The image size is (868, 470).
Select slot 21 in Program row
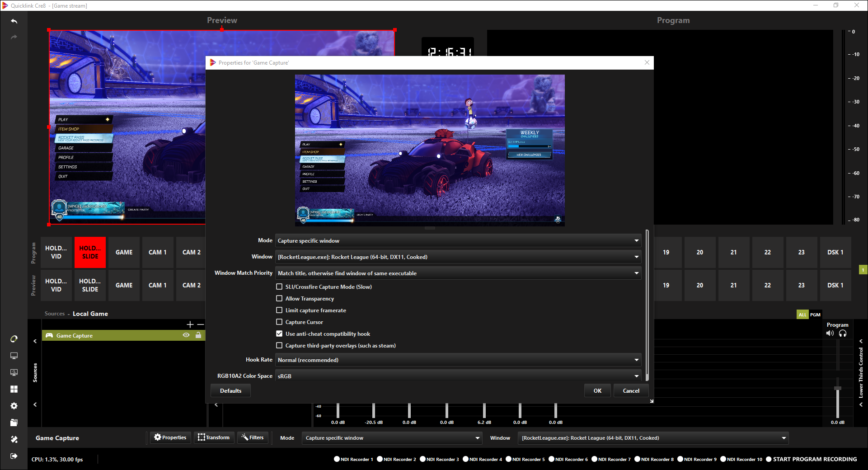(734, 252)
